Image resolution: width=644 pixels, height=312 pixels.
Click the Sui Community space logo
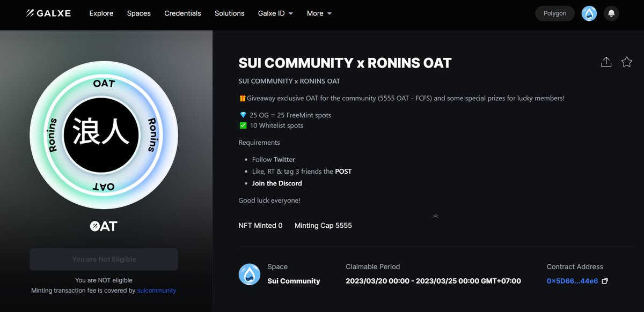coord(249,274)
